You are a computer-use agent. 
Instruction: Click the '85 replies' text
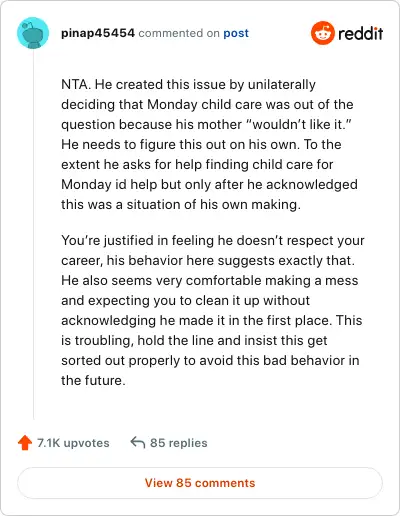179,443
